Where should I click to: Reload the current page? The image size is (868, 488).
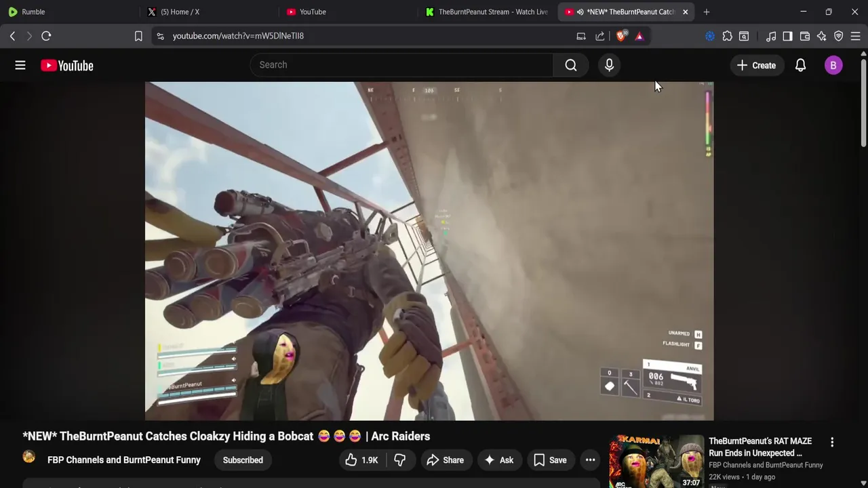pos(46,36)
